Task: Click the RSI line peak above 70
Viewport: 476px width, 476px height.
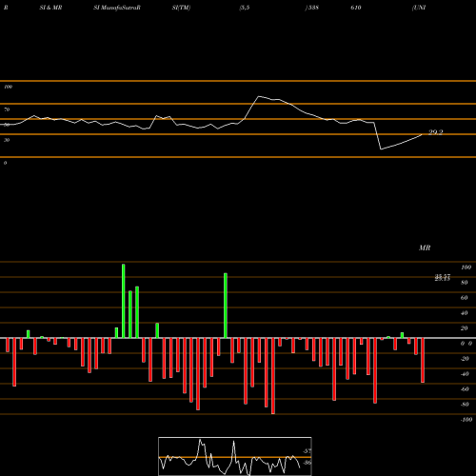Action: pos(259,96)
